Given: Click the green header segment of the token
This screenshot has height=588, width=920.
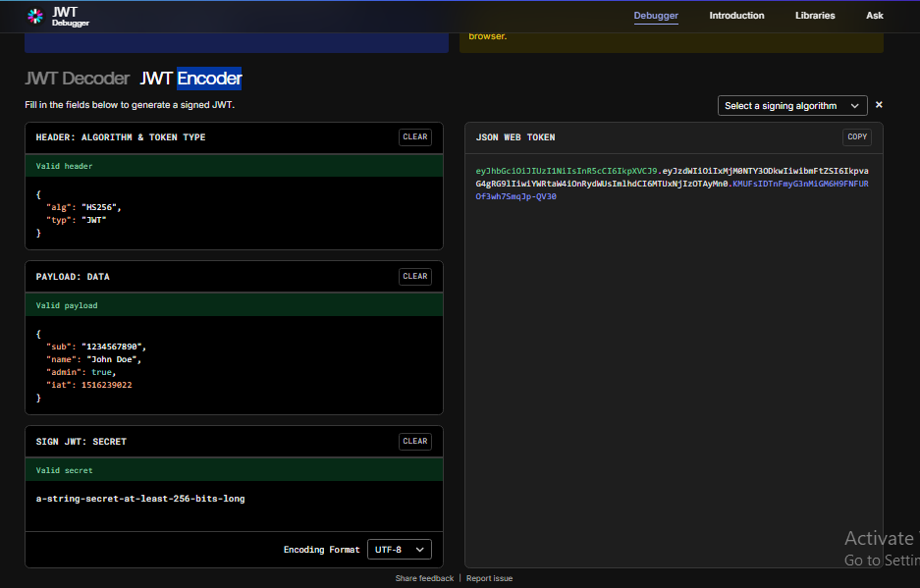Looking at the screenshot, I should (567, 171).
